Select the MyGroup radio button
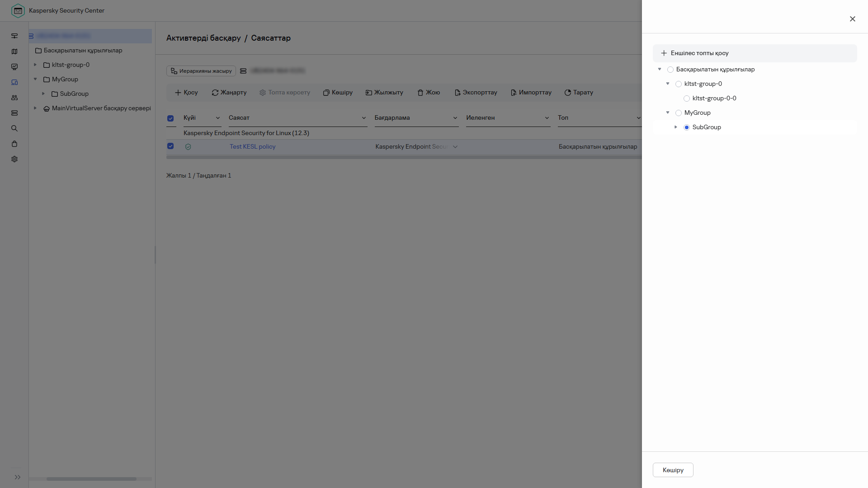Image resolution: width=868 pixels, height=488 pixels. coord(678,113)
